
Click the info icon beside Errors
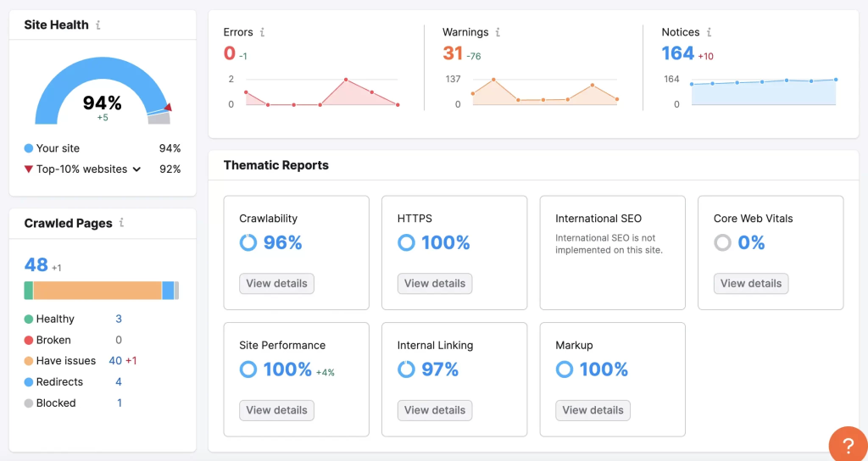coord(262,32)
